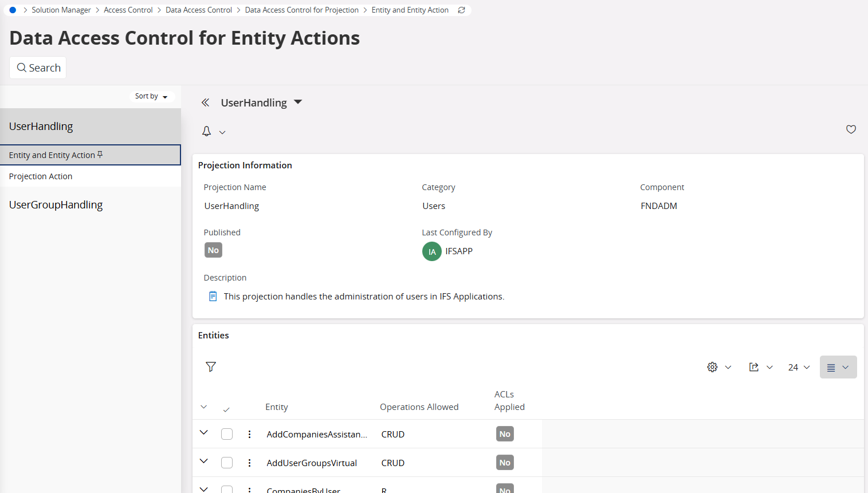Collapse the side panel with double chevron
Screen dimensions: 868x493
click(x=205, y=102)
